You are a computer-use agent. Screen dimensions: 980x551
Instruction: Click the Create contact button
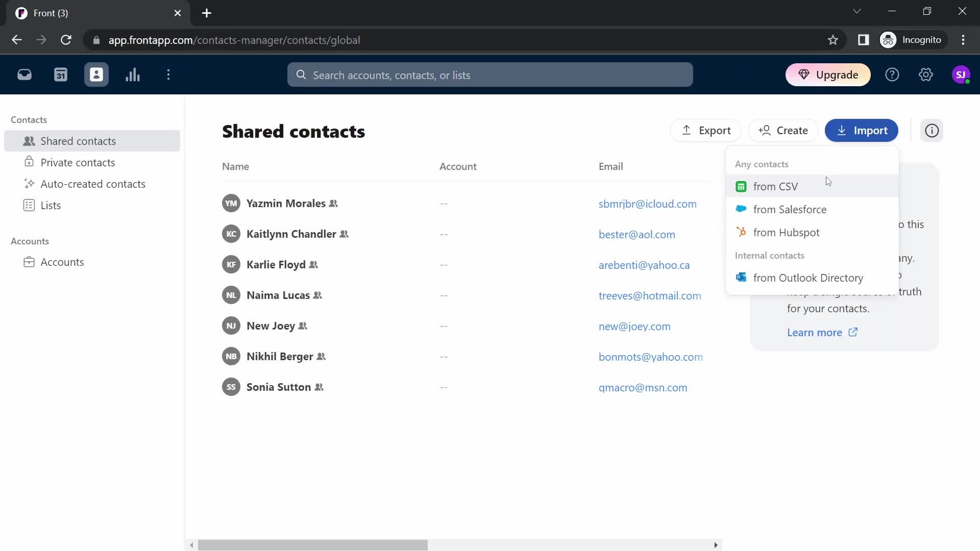pyautogui.click(x=784, y=130)
